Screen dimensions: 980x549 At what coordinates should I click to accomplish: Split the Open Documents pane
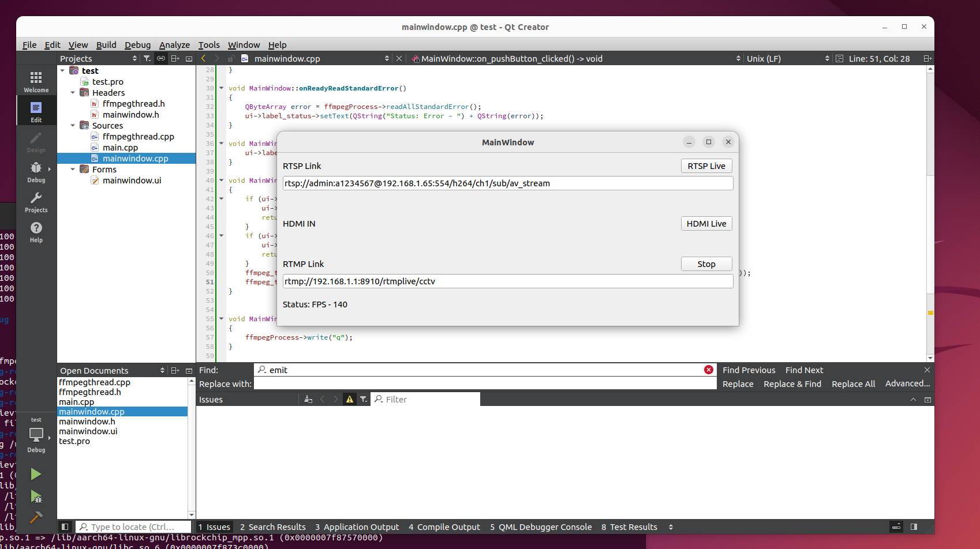[x=175, y=370]
